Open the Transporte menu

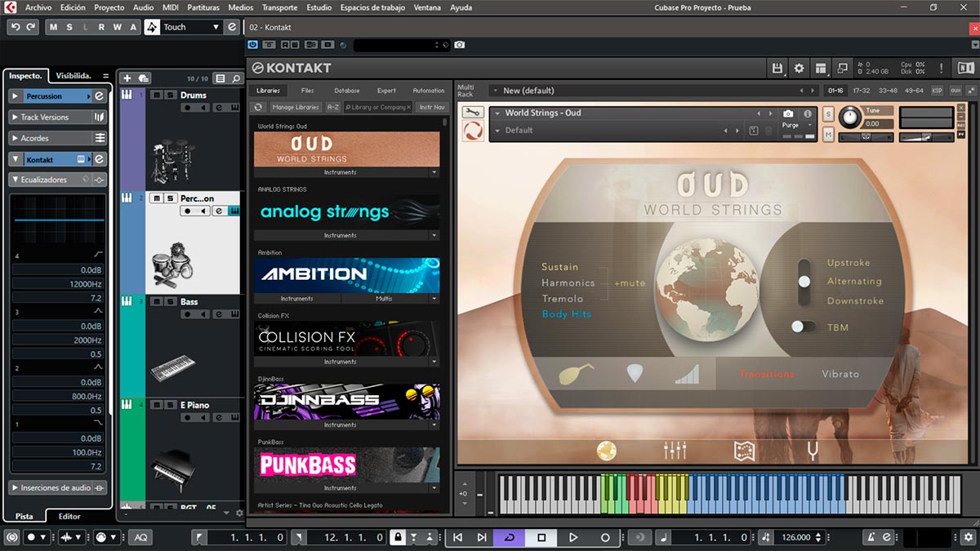pyautogui.click(x=279, y=7)
